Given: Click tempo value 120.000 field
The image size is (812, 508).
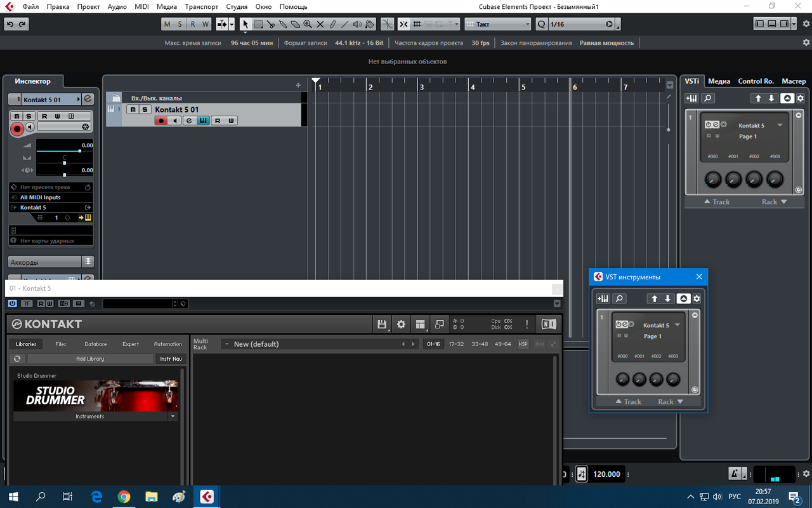Looking at the screenshot, I should click(x=607, y=474).
